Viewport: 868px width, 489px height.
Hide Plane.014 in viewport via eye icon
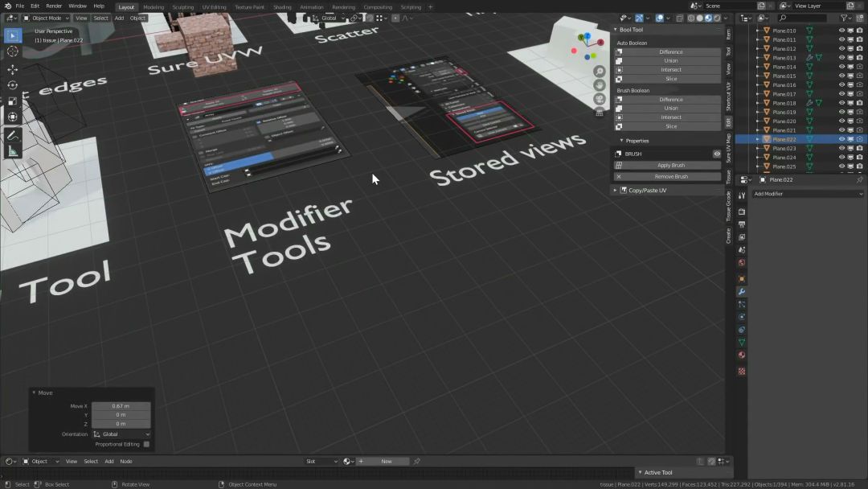pos(842,67)
